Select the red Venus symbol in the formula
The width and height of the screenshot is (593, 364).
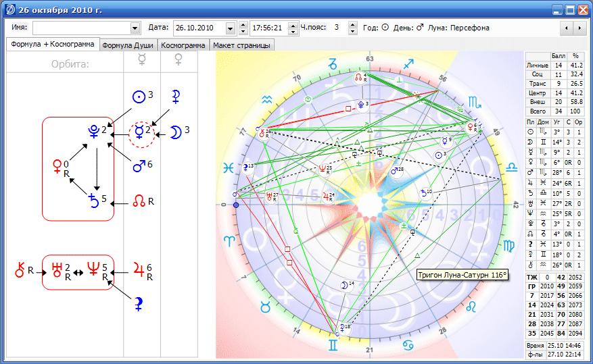(57, 164)
